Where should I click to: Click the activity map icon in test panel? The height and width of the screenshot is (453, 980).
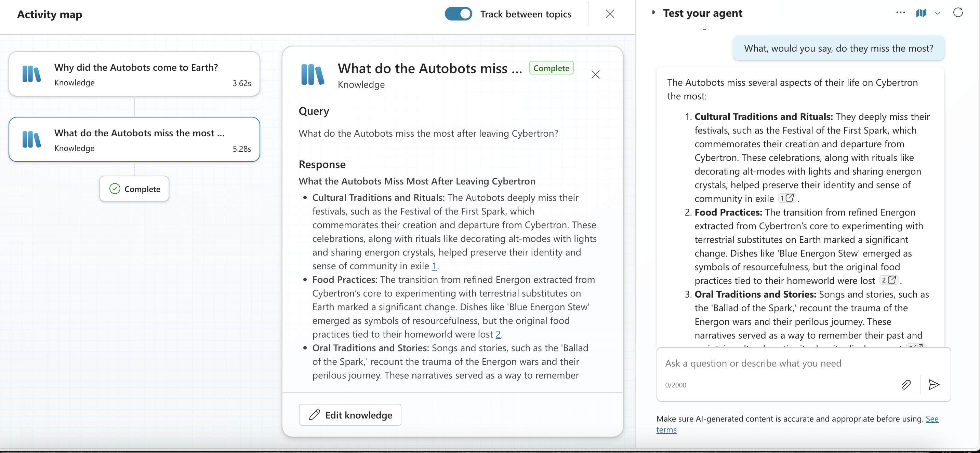point(921,13)
